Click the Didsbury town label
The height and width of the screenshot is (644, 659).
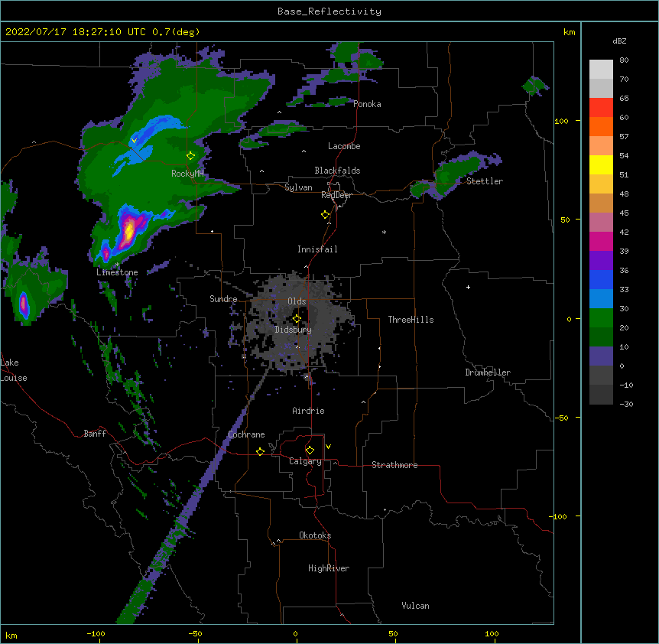294,330
